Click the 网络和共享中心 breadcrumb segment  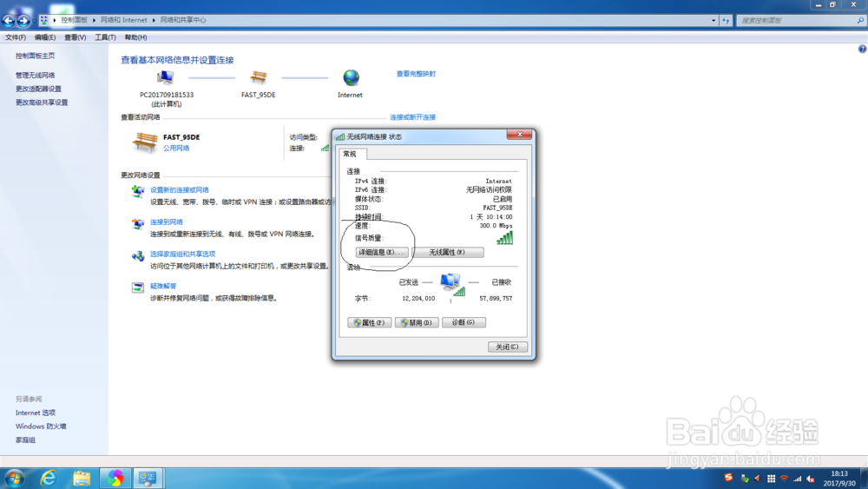[183, 20]
